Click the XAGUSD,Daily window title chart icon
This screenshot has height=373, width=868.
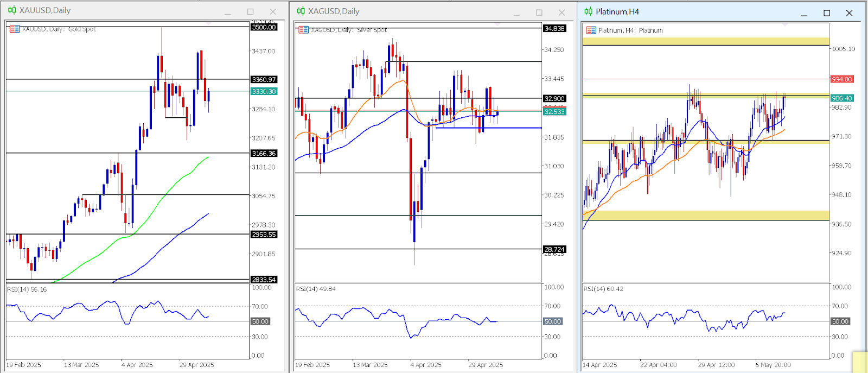point(301,11)
